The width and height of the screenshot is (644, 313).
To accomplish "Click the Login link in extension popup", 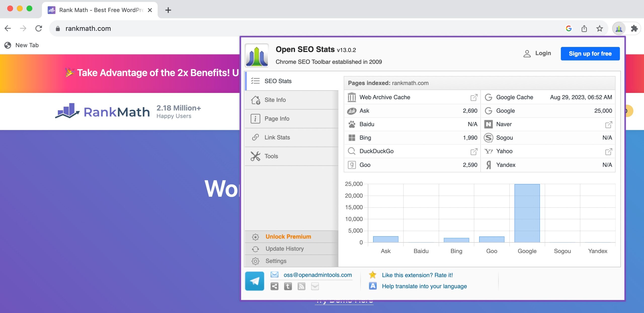I will click(537, 54).
